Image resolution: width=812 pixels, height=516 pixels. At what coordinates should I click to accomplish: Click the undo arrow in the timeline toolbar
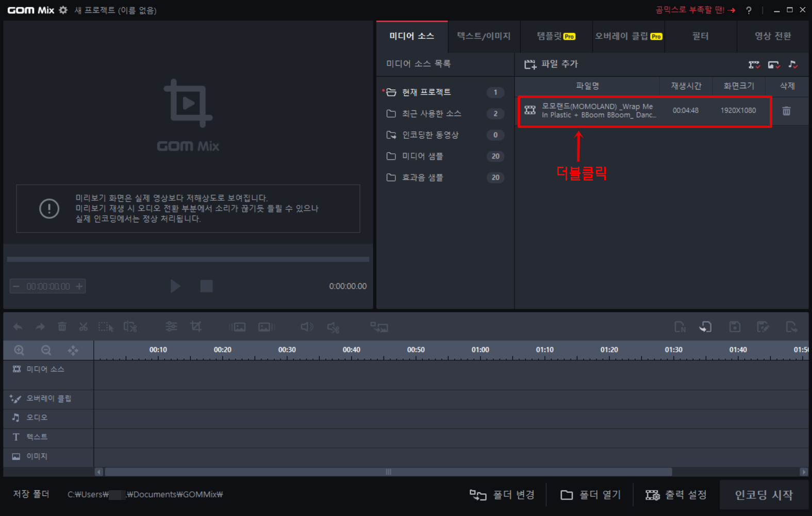(x=18, y=327)
